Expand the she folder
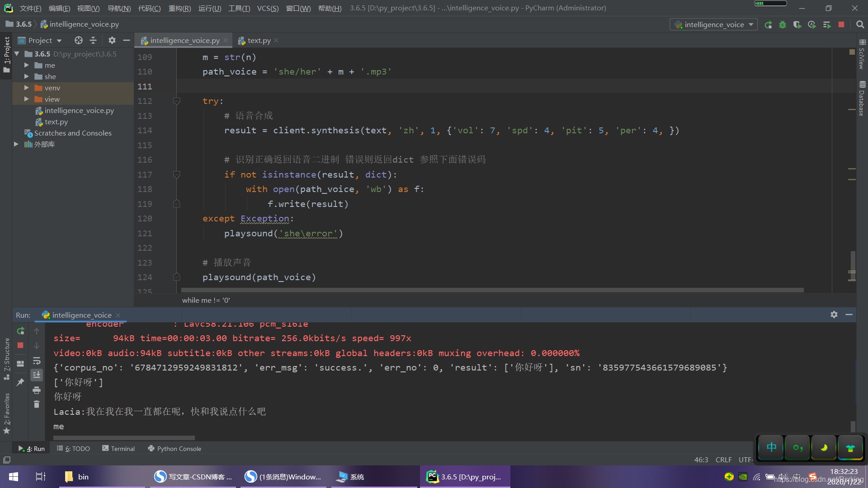The width and height of the screenshot is (868, 488). coord(26,76)
